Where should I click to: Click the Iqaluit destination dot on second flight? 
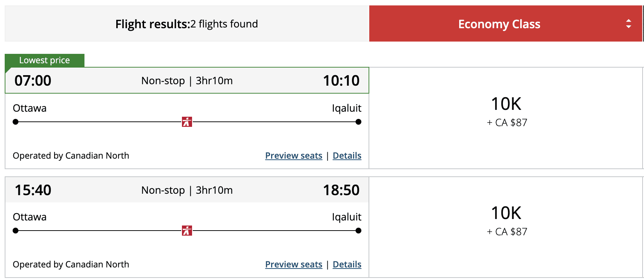click(358, 231)
